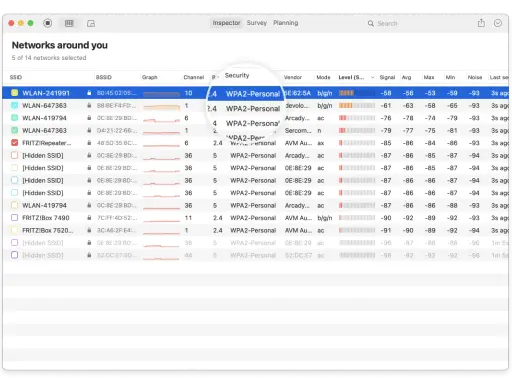
Task: Open the circled chevron options menu
Action: pos(498,23)
